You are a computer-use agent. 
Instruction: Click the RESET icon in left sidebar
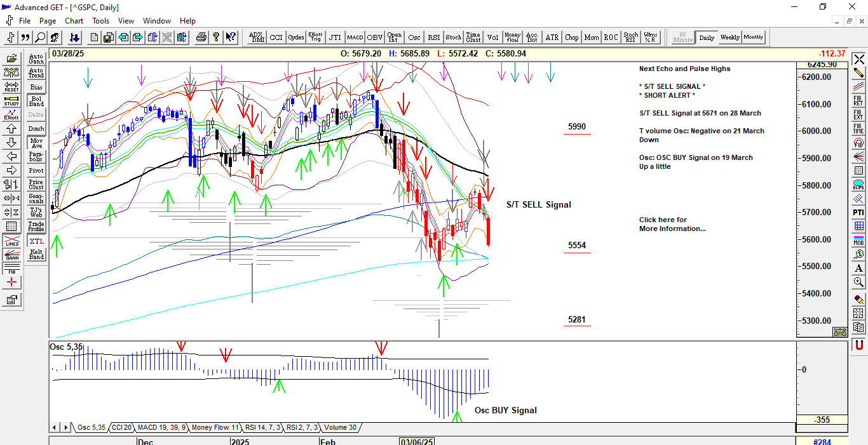point(11,86)
